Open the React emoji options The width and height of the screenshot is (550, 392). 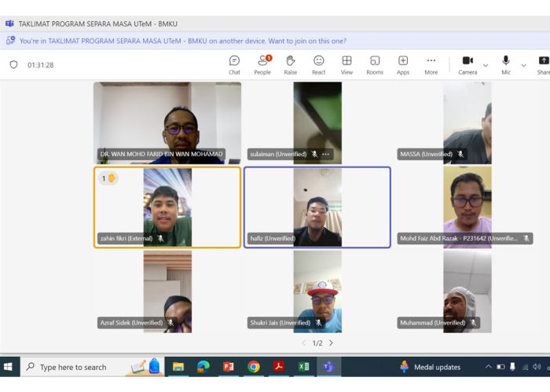pyautogui.click(x=318, y=64)
